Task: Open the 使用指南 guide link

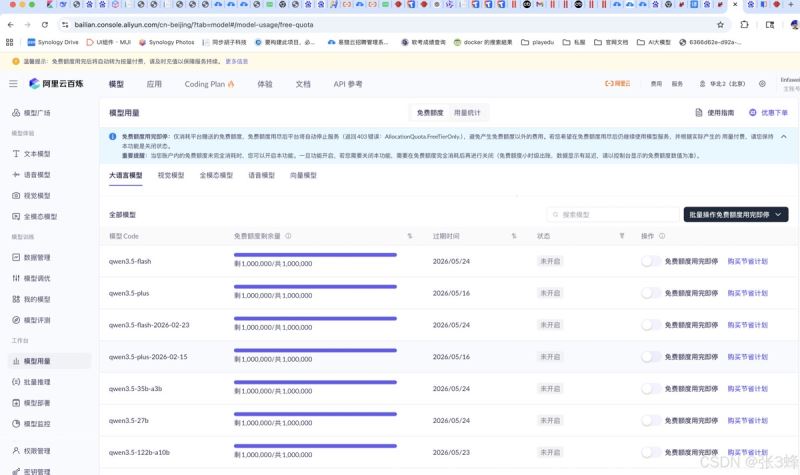Action: (715, 113)
